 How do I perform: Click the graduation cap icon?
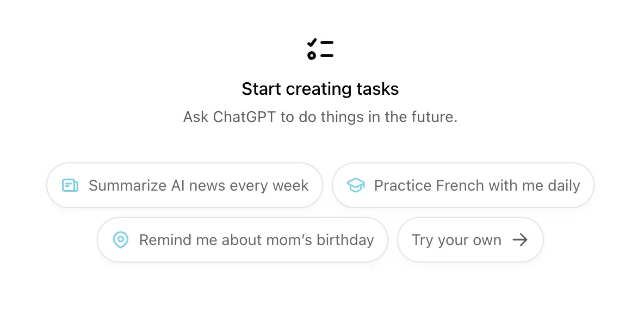356,186
